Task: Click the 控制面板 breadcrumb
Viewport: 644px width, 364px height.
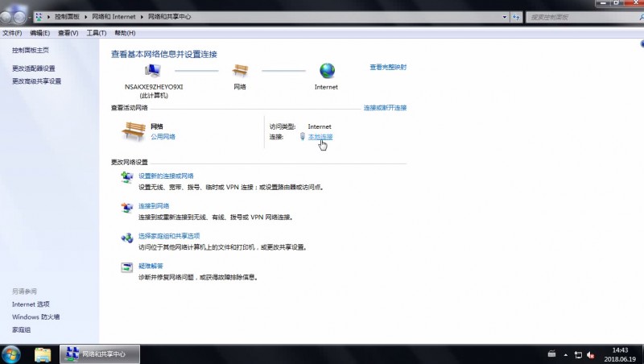Action: (67, 17)
